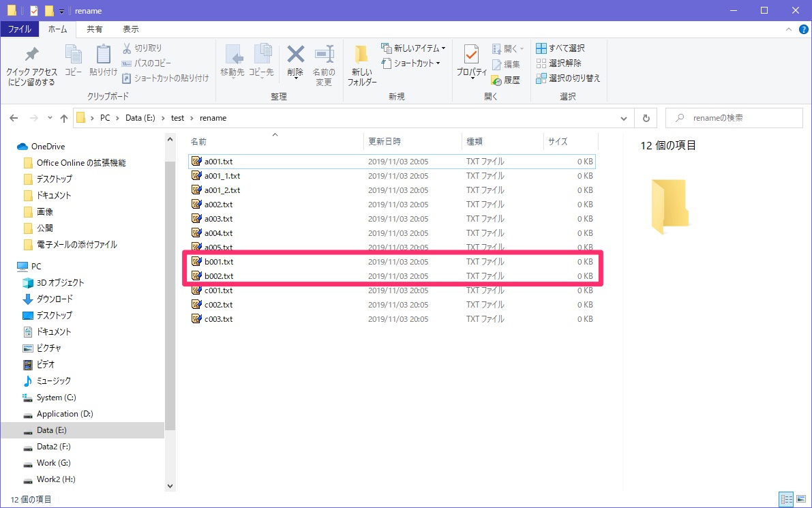Select file a001.txt
812x508 pixels.
click(x=392, y=162)
